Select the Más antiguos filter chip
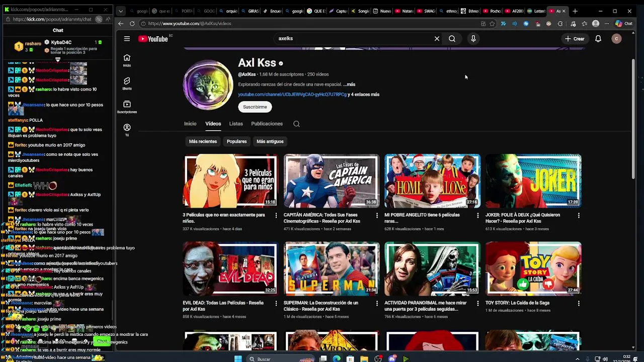This screenshot has width=644, height=362. point(270,141)
